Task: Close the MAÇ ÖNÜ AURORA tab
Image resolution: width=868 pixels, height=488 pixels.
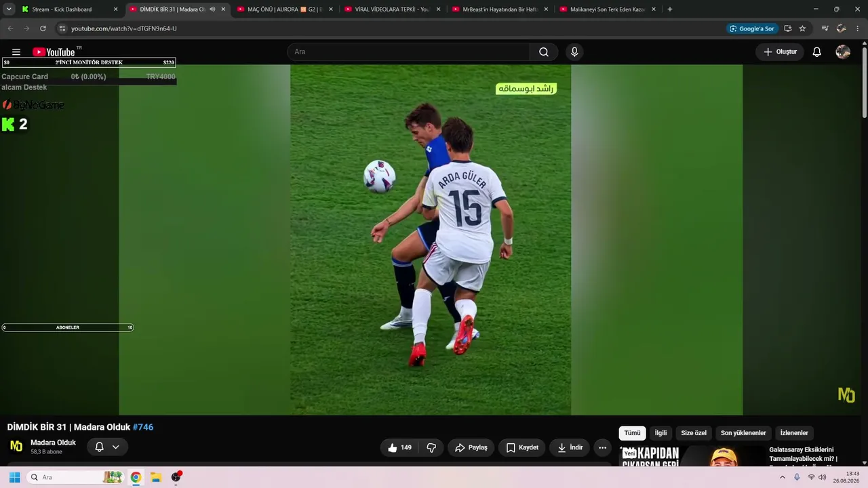Action: [x=331, y=9]
